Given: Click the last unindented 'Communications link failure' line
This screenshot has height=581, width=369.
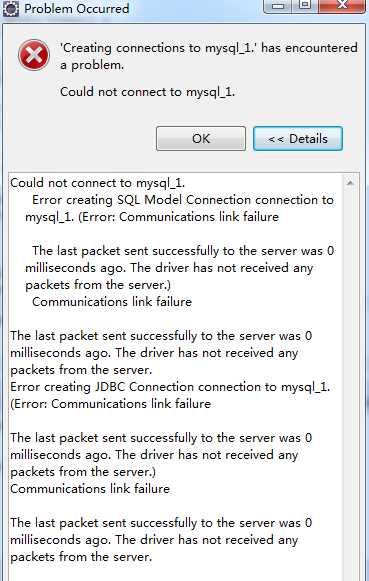Looking at the screenshot, I should [x=90, y=489].
